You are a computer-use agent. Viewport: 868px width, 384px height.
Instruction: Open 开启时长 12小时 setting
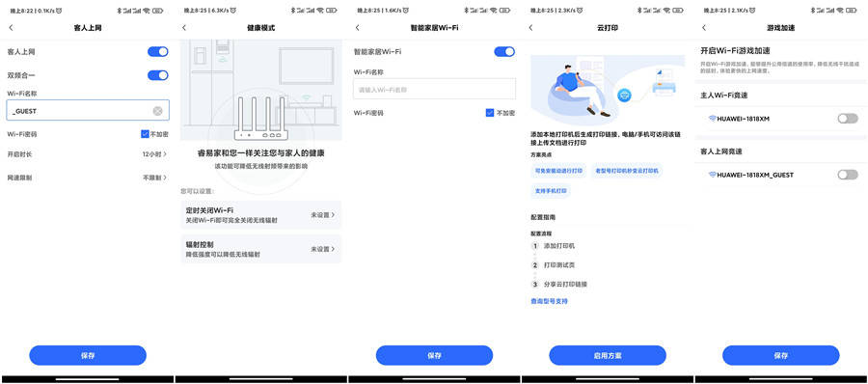click(88, 154)
